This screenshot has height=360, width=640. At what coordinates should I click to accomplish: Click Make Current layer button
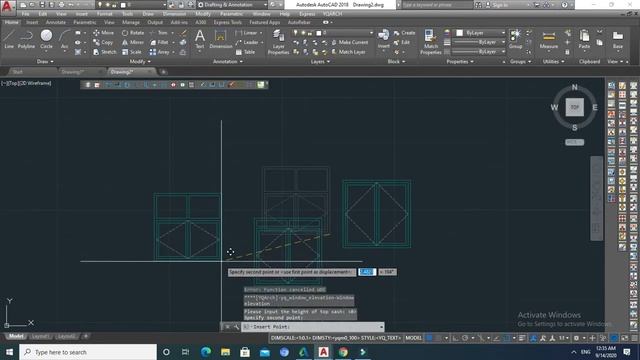pyautogui.click(x=350, y=42)
